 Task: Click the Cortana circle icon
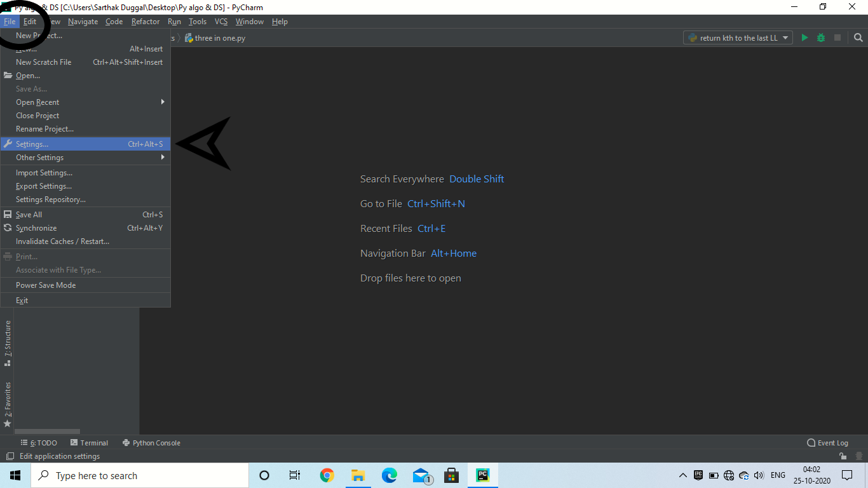tap(264, 475)
